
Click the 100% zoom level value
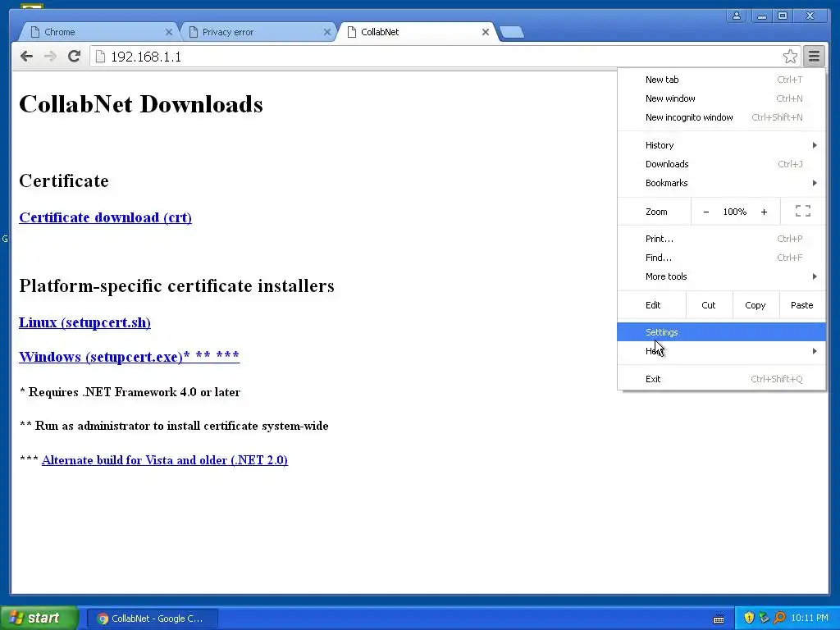(734, 212)
